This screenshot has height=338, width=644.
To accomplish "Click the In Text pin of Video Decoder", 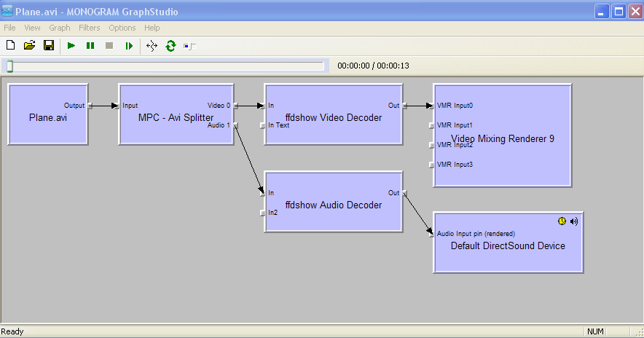I will pos(263,125).
